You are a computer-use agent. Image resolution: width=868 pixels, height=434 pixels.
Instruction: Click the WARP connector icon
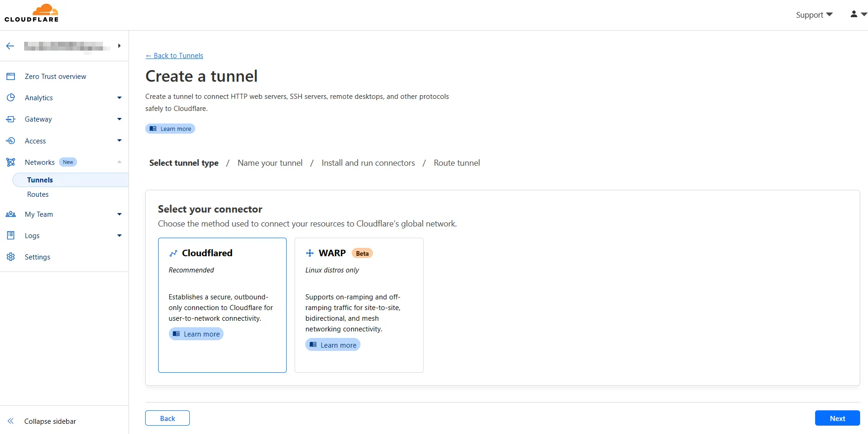tap(310, 253)
